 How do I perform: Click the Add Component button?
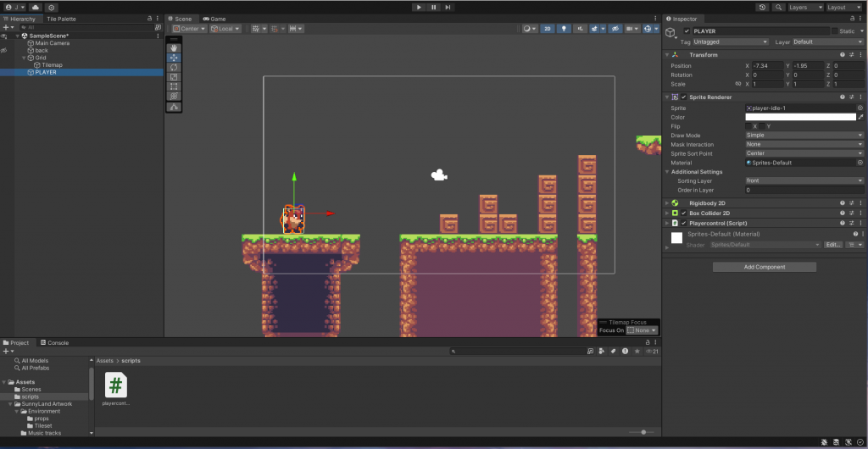click(x=765, y=267)
